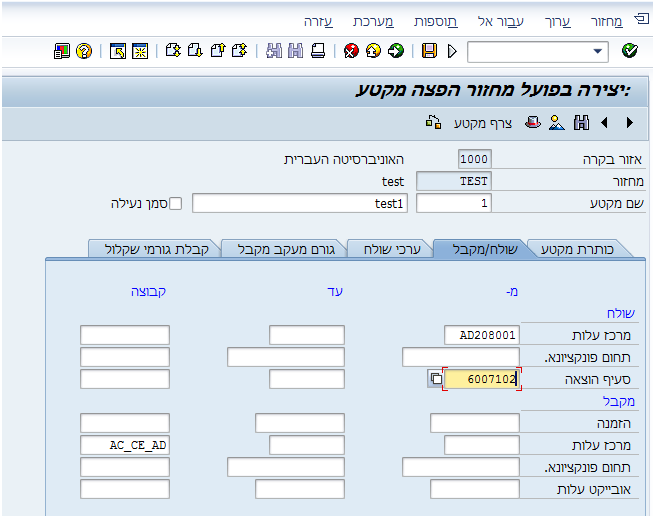The image size is (653, 519).
Task: Switch to the ערכי שולח tab
Action: 392,250
